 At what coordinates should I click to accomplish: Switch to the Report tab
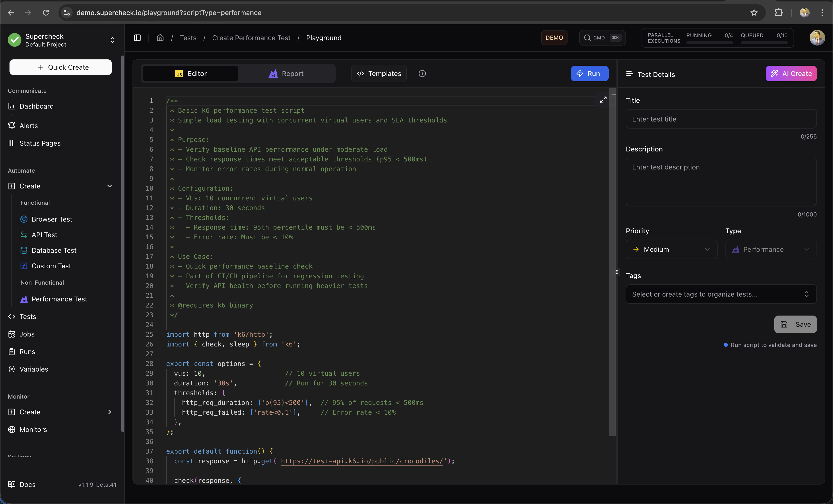pos(293,73)
